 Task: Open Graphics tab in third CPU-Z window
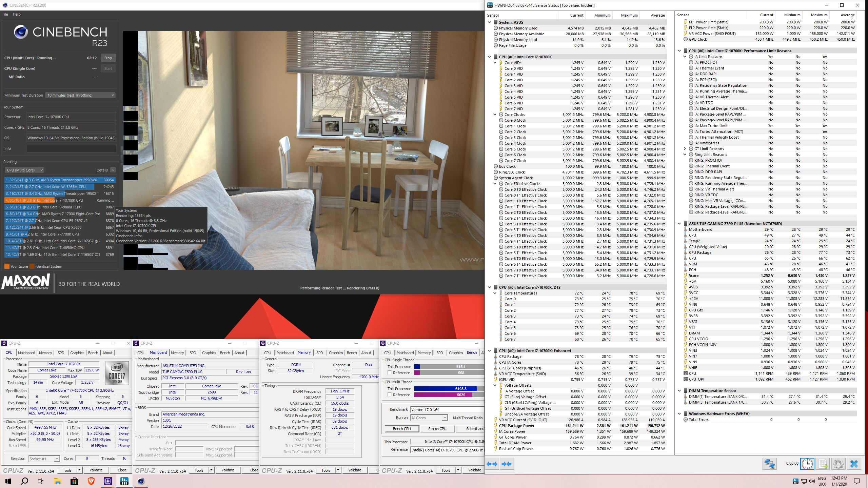[x=336, y=353]
